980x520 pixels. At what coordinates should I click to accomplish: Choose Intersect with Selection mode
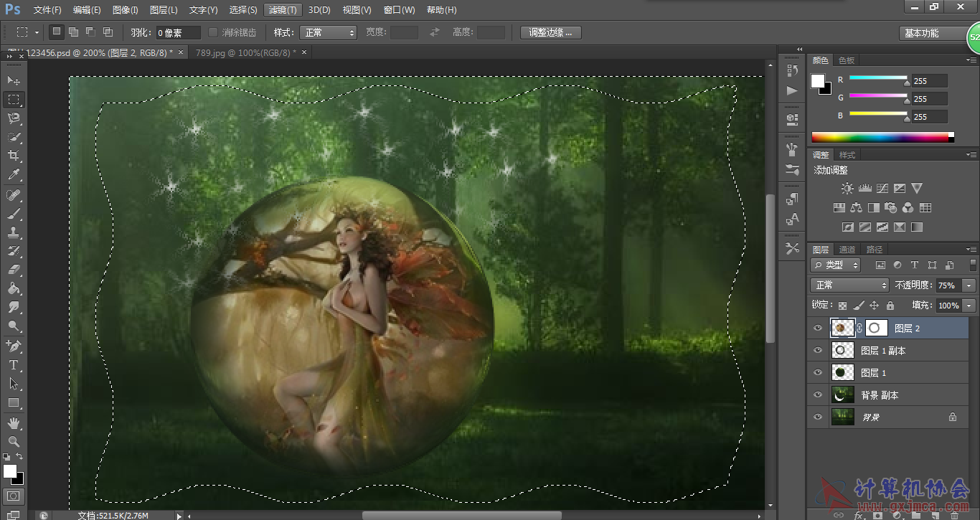coord(108,32)
